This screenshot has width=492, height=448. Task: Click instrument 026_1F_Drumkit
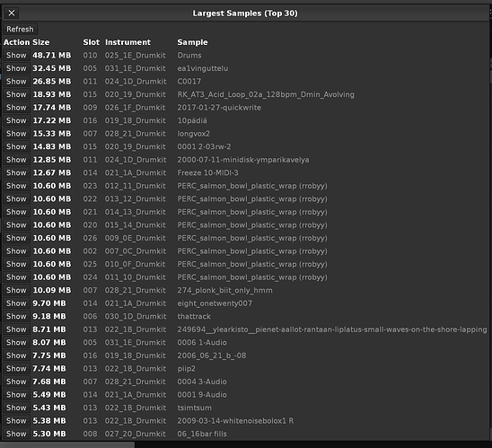[x=136, y=108]
